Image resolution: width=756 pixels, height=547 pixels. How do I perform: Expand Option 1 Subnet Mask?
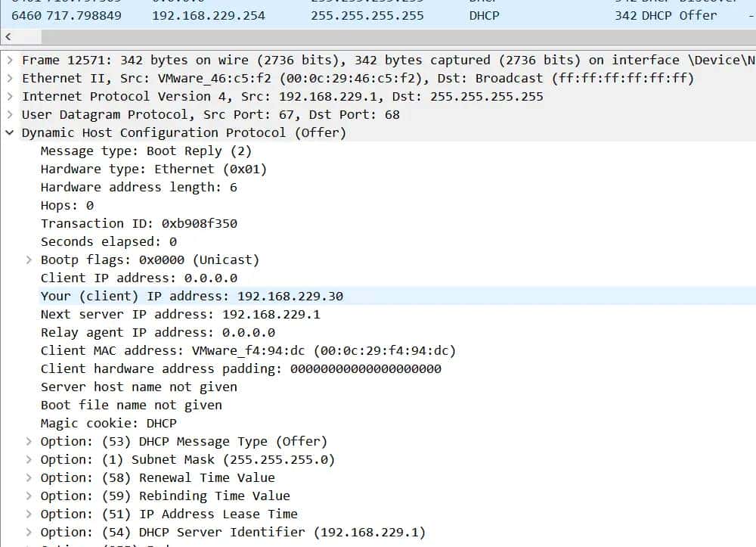29,459
